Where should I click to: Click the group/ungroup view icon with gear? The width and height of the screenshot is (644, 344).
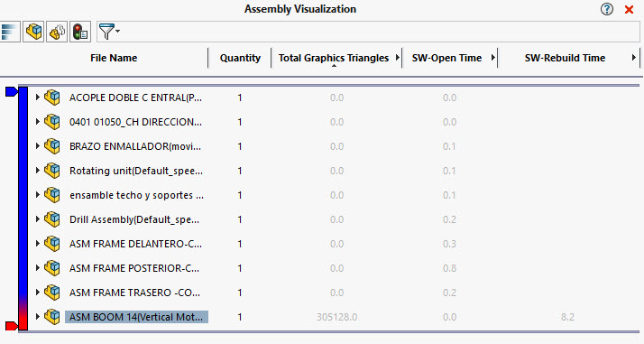(57, 32)
